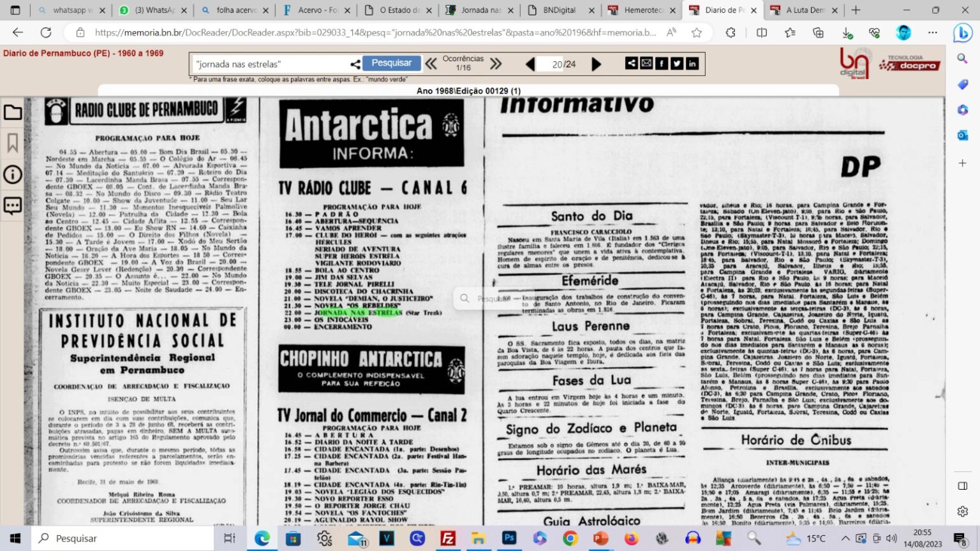Go to previous occurrence with double-left arrows

pos(431,64)
